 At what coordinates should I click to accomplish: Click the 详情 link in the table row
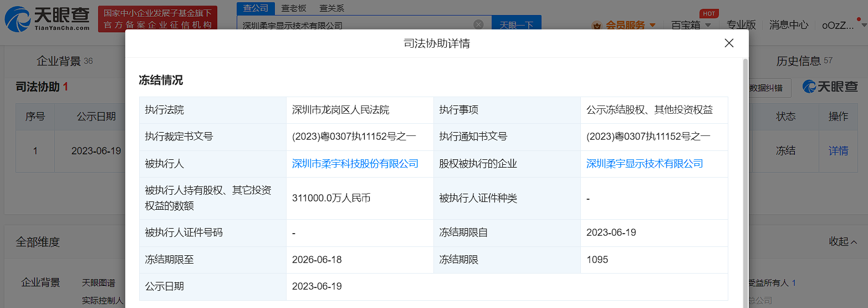(838, 150)
